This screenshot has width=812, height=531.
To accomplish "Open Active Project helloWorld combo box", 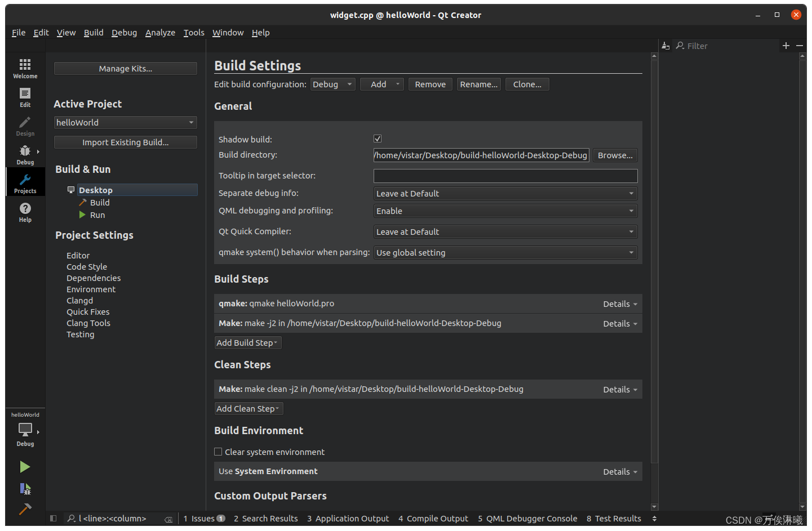I will (x=126, y=123).
